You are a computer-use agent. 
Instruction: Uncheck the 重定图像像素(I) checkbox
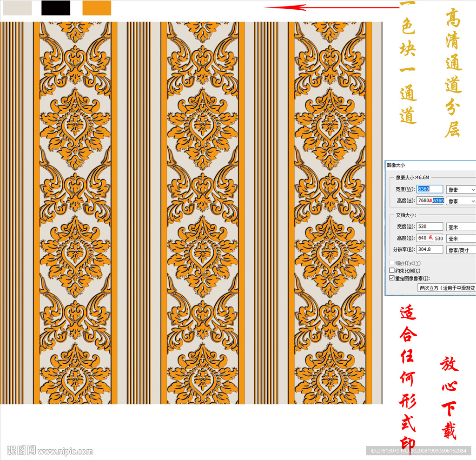tap(392, 278)
